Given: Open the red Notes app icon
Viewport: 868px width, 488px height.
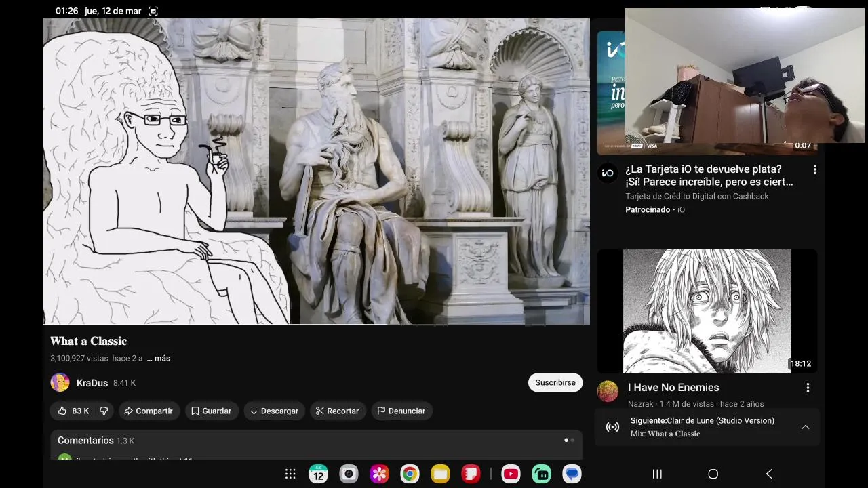Looking at the screenshot, I should tap(471, 474).
